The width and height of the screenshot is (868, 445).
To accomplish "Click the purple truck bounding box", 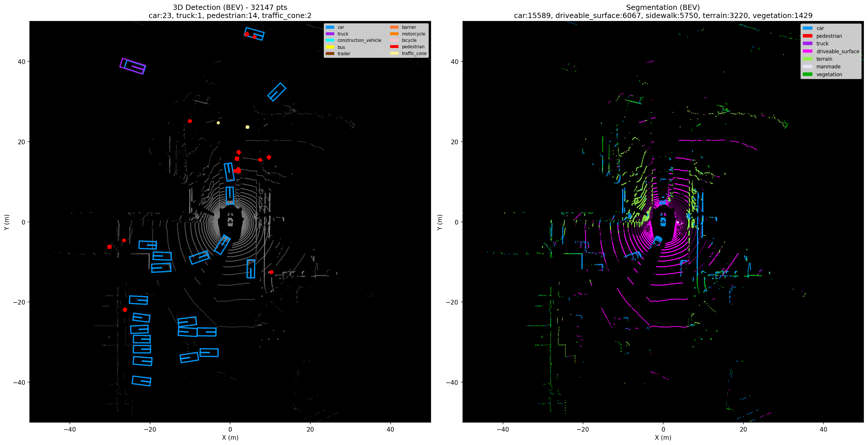I will [x=132, y=66].
